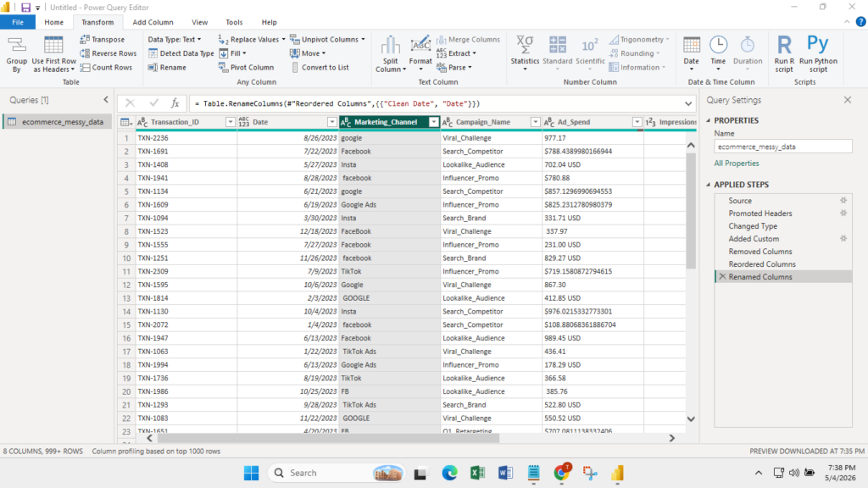The width and height of the screenshot is (868, 488).
Task: Open Campaign_Name column filter dropdown
Action: [x=535, y=122]
